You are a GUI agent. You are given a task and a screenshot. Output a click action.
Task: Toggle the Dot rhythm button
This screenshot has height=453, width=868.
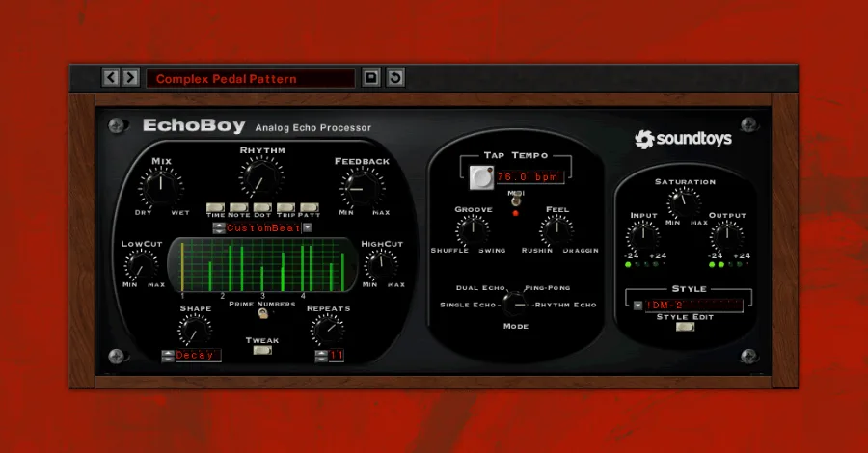point(261,207)
